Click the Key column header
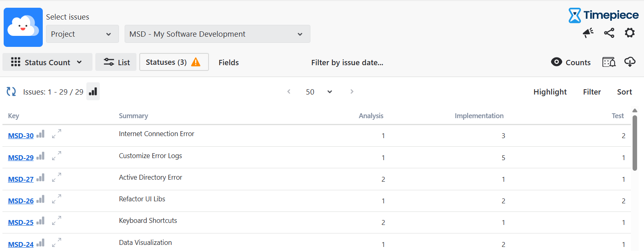Viewport: 644px width, 251px height. 13,116
